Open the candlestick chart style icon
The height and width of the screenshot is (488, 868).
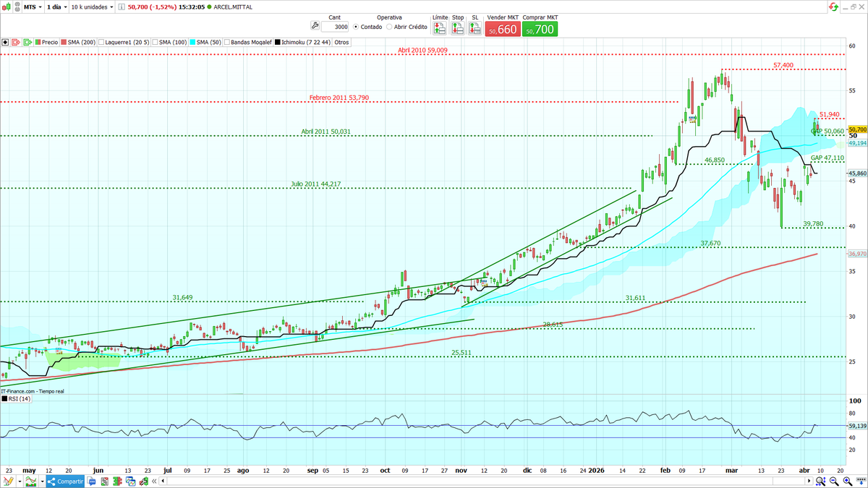point(7,7)
